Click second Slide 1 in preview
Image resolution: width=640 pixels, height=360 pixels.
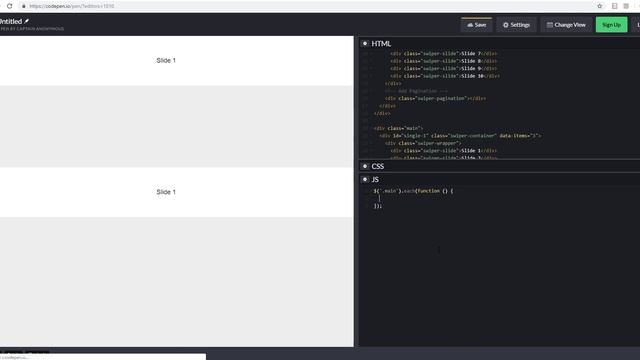166,192
